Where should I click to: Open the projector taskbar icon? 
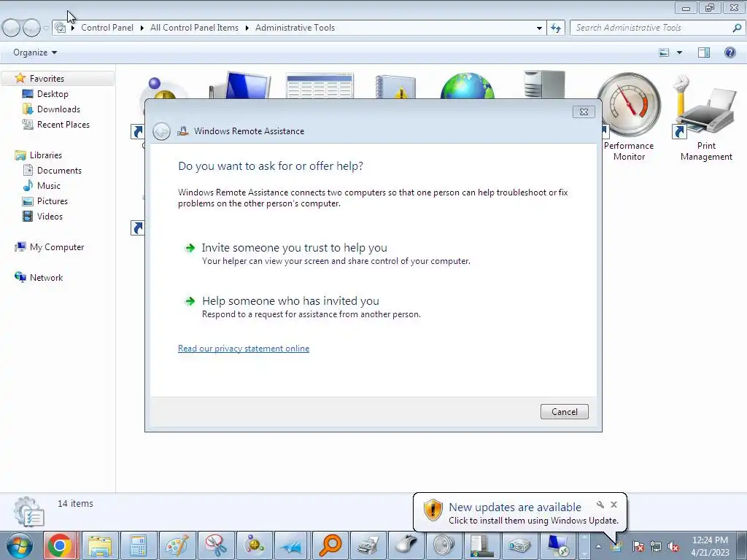[519, 545]
